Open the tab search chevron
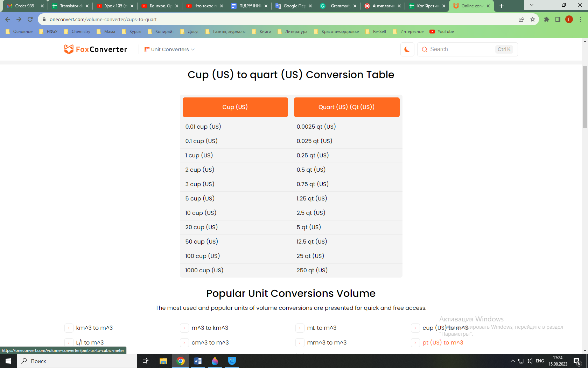The height and width of the screenshot is (368, 588). point(532,5)
